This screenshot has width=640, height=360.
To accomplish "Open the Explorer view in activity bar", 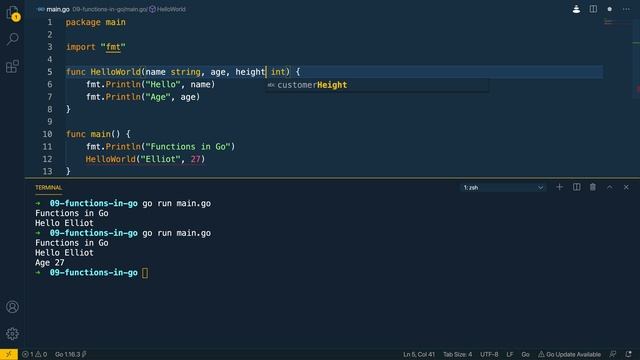I will (x=12, y=13).
